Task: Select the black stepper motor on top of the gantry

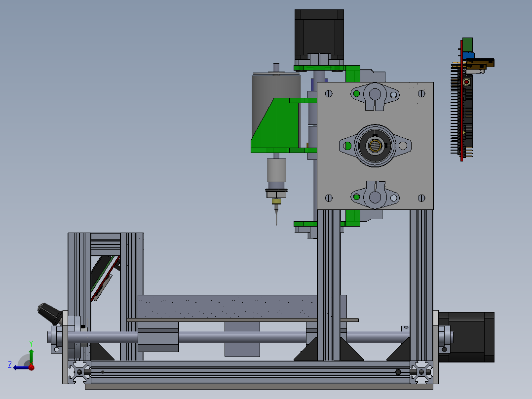Action: click(x=319, y=34)
